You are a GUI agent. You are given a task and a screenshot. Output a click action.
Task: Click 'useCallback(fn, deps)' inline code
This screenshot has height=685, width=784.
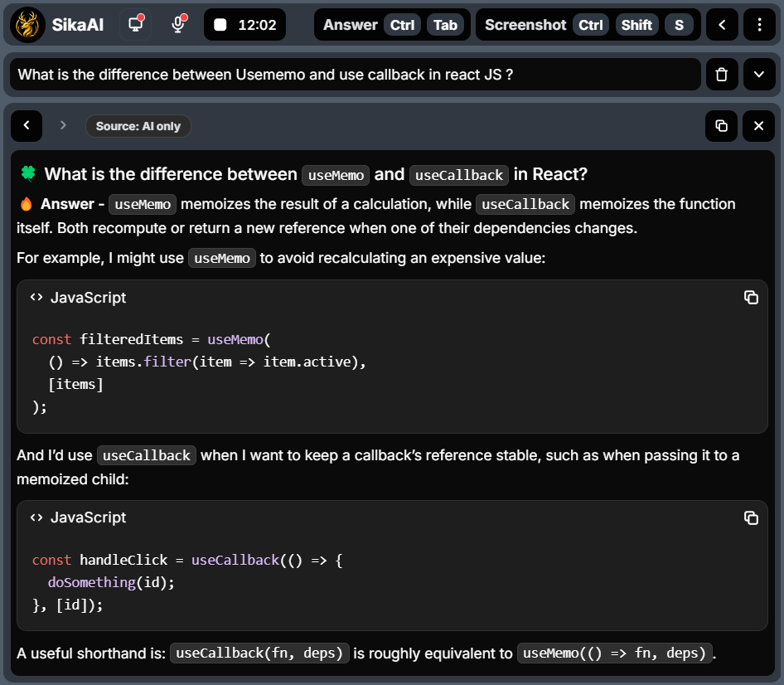point(259,653)
